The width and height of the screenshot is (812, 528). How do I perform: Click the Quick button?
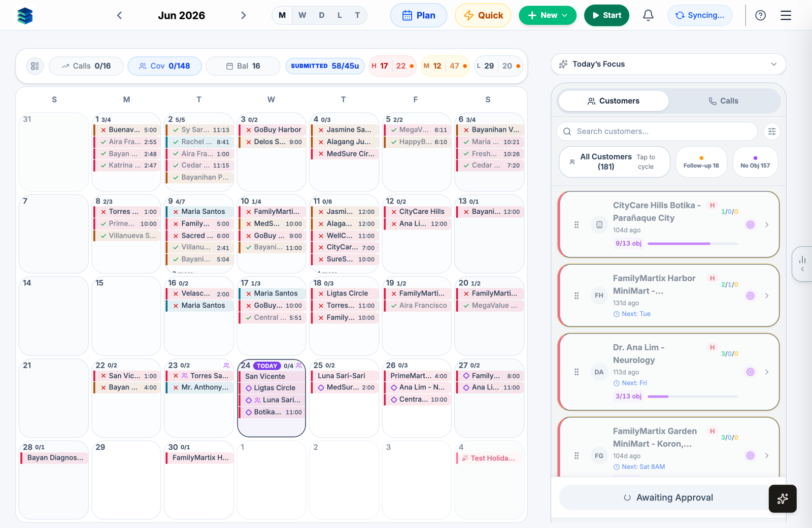click(x=483, y=15)
